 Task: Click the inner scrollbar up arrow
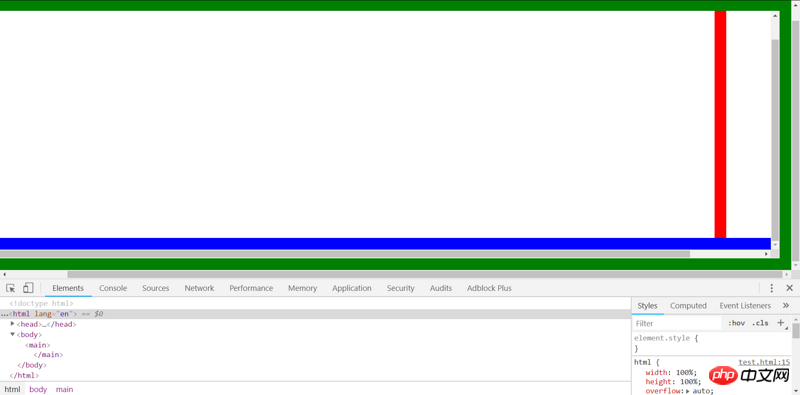[776, 16]
